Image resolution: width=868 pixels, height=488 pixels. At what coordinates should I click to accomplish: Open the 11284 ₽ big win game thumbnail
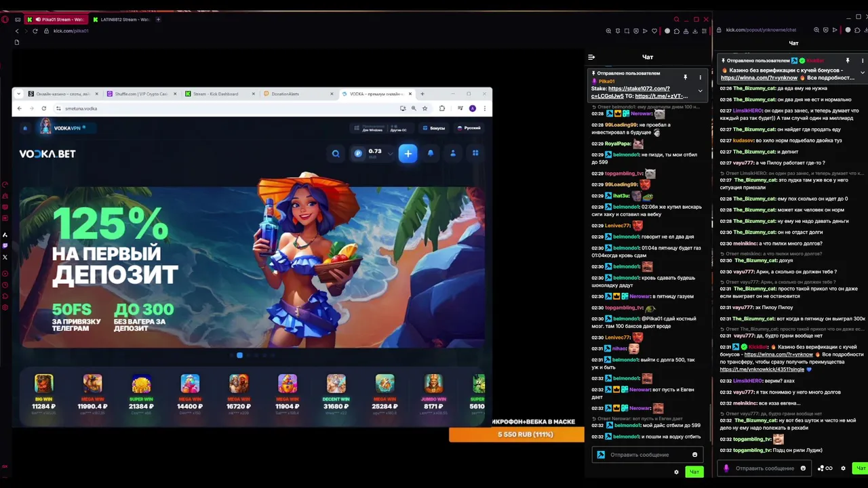tap(43, 384)
